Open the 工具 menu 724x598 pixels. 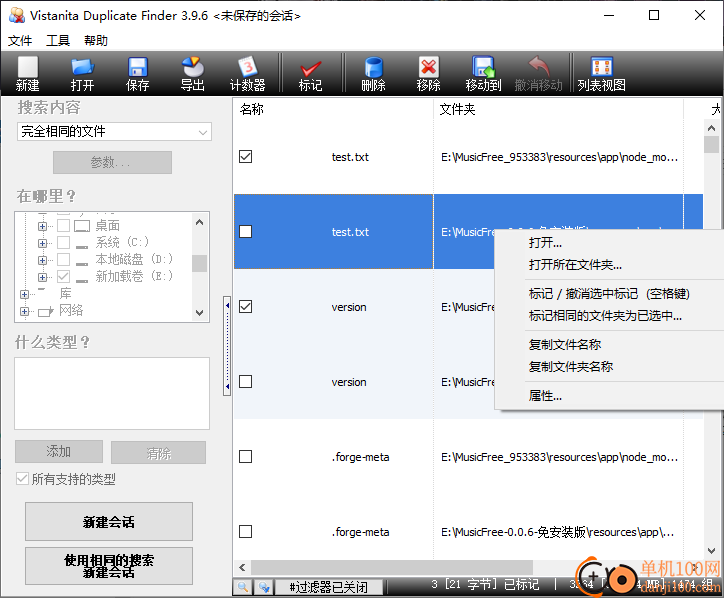pos(58,41)
